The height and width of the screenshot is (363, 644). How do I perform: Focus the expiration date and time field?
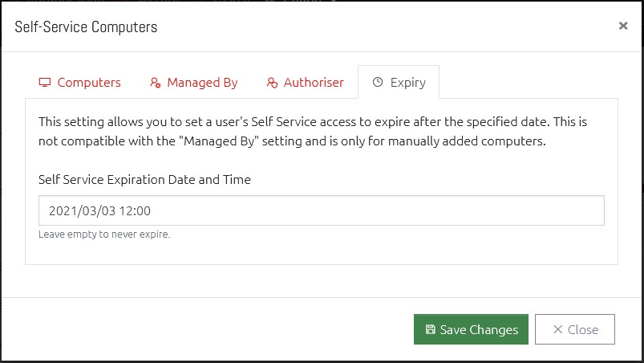coord(321,210)
